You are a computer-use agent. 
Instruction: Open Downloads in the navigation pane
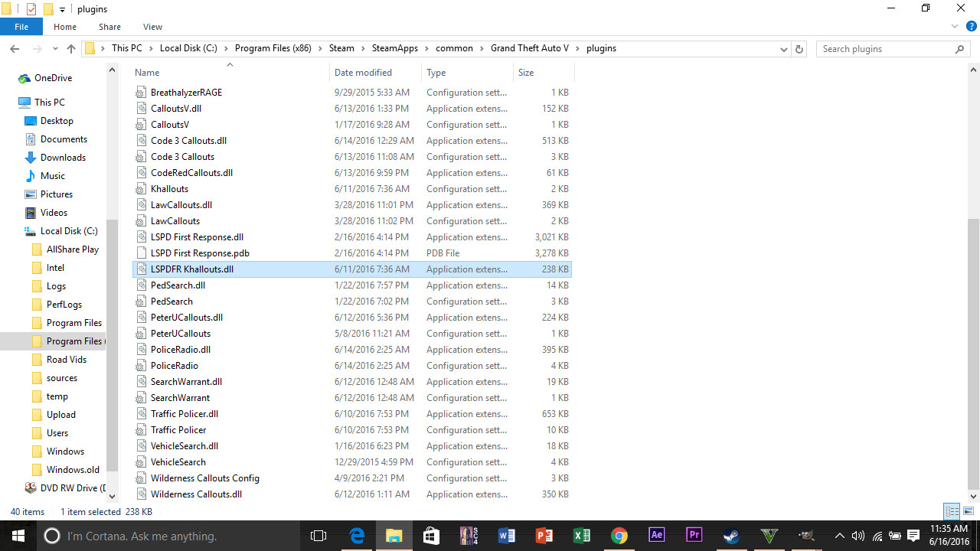point(63,158)
